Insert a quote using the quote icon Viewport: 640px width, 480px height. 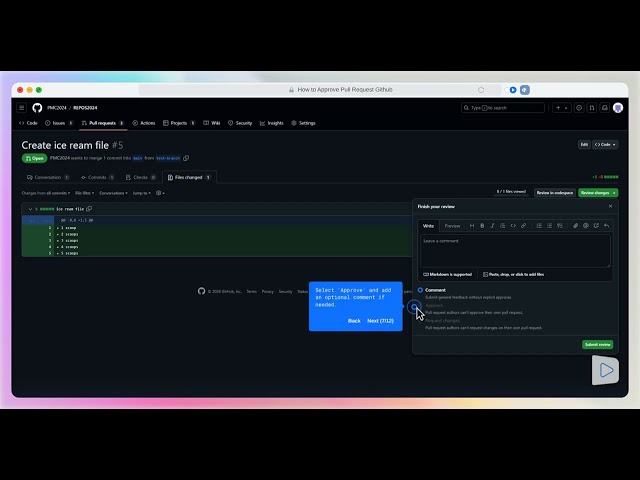pos(502,226)
